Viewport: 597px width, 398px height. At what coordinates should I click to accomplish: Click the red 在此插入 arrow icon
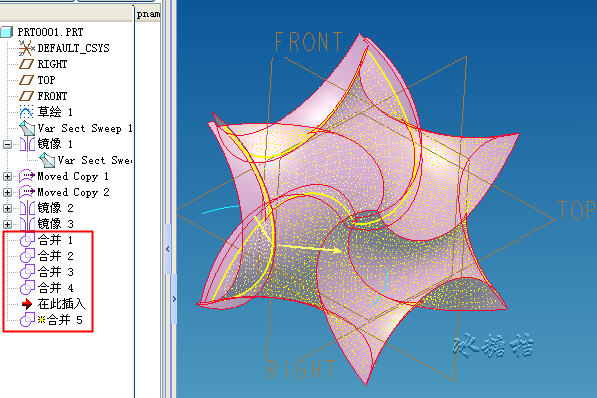tap(27, 304)
